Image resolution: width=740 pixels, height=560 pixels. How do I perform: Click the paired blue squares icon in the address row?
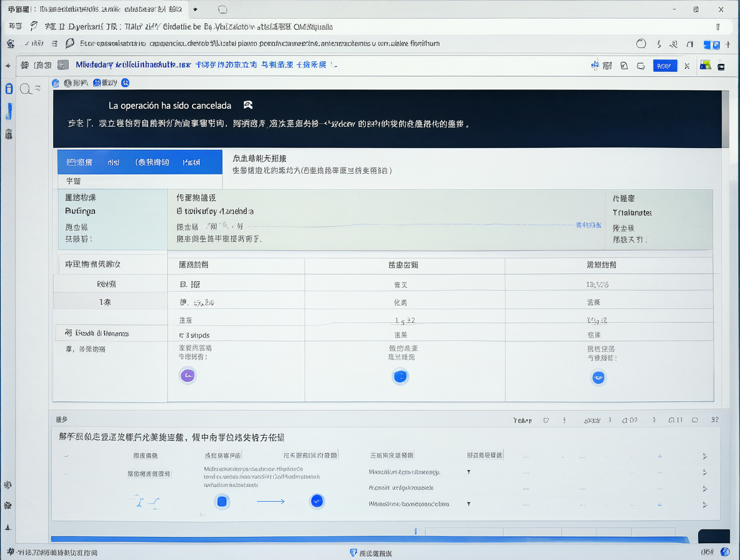712,45
